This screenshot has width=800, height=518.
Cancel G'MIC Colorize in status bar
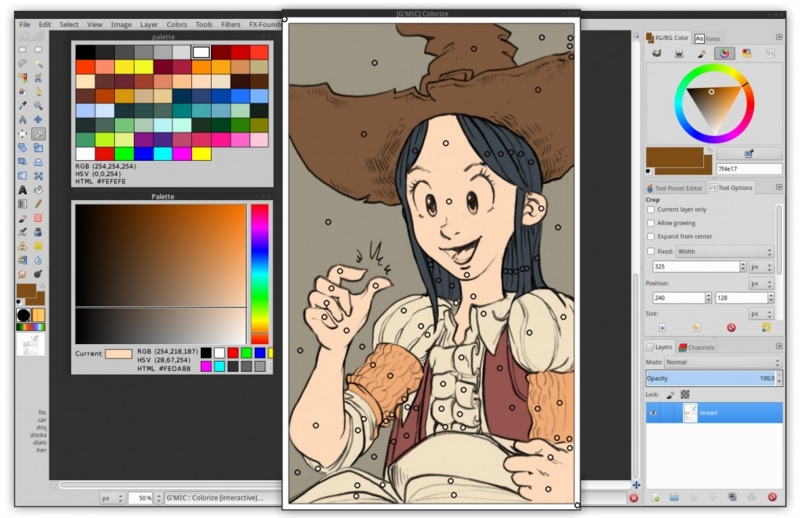(634, 498)
